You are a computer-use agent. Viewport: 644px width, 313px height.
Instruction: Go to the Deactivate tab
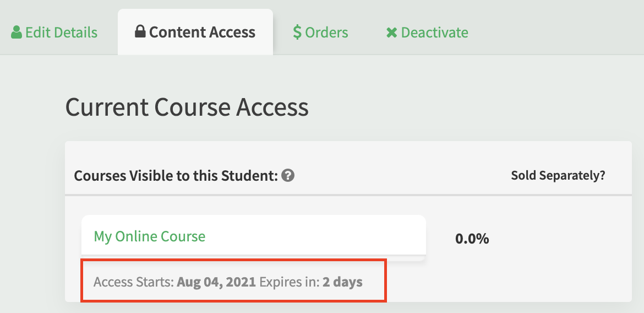(427, 32)
